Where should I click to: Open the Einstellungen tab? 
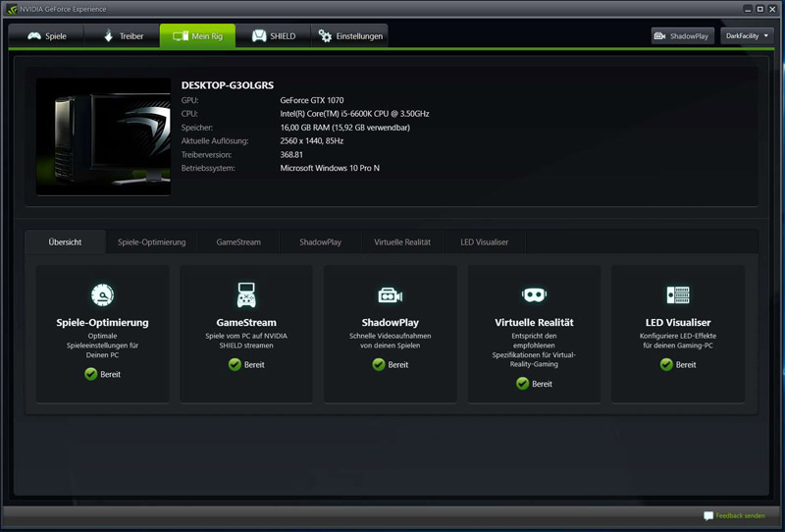[349, 36]
